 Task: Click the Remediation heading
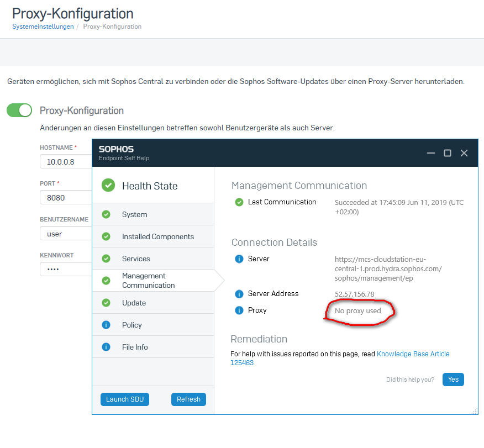pyautogui.click(x=259, y=339)
